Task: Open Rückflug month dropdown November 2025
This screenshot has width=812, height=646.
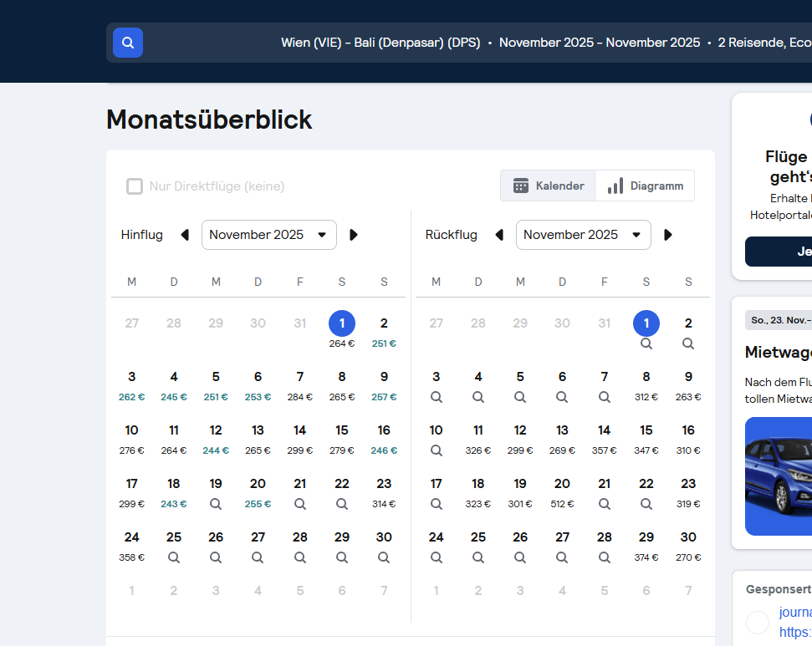Action: click(x=583, y=235)
